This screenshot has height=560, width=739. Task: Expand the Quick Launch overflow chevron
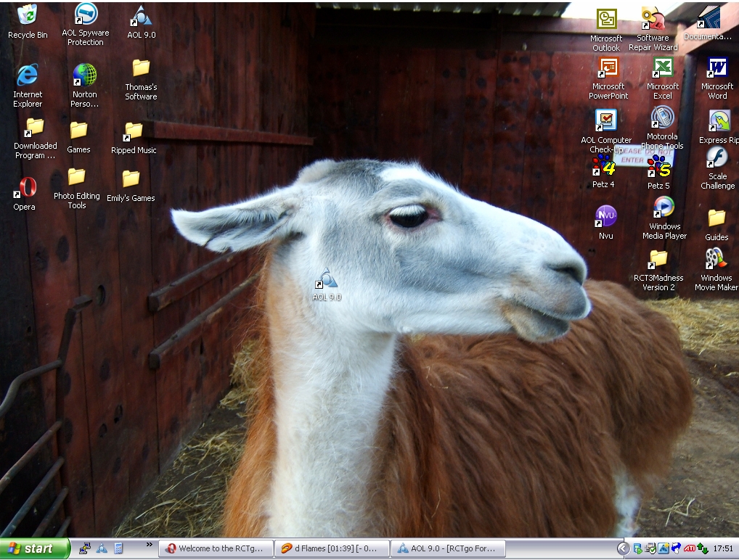coord(150,544)
